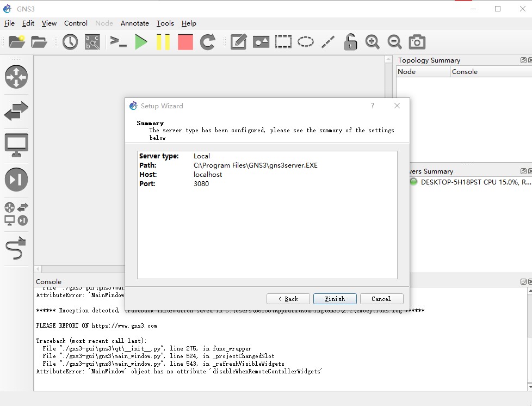Open the Annotate menu
Image resolution: width=532 pixels, height=406 pixels.
pos(135,23)
